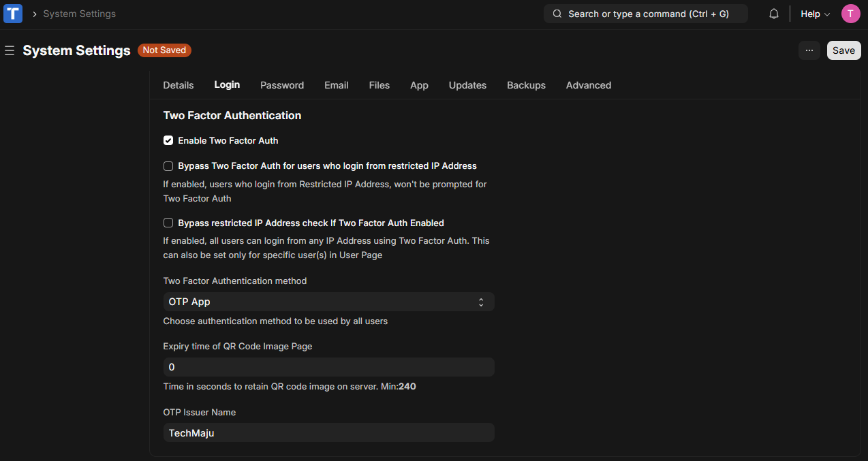
Task: Open the sidebar hamburger menu
Action: [x=10, y=50]
